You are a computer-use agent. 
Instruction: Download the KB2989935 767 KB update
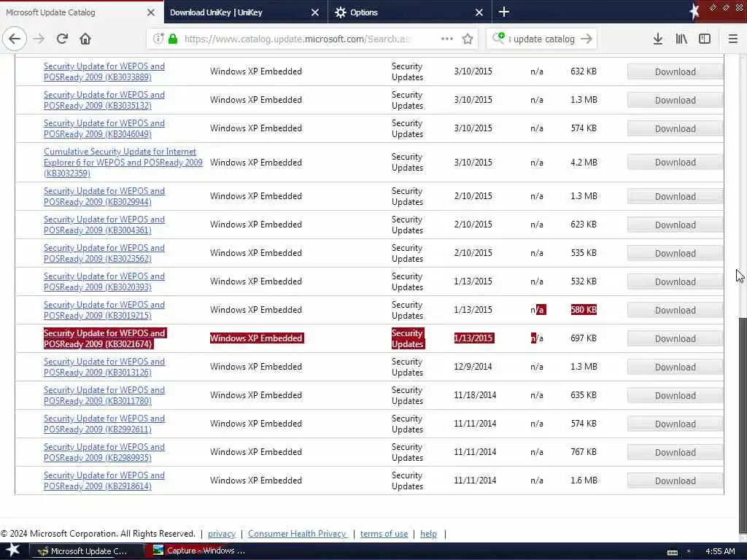[x=675, y=452]
